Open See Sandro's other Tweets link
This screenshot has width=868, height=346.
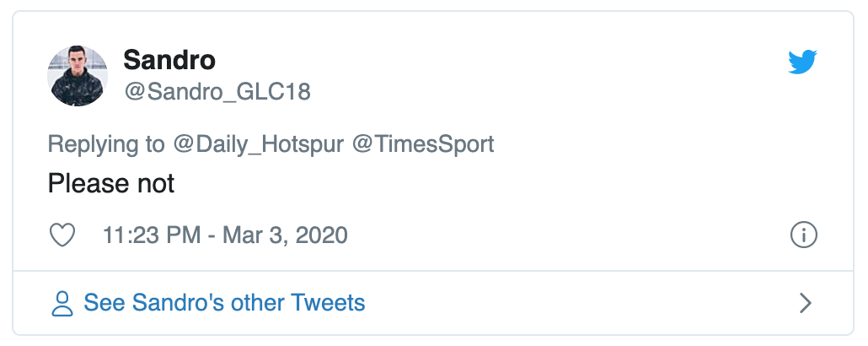coord(224,303)
